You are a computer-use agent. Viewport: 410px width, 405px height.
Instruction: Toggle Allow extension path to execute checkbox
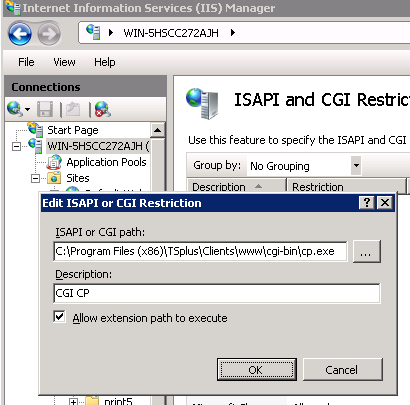[59, 317]
